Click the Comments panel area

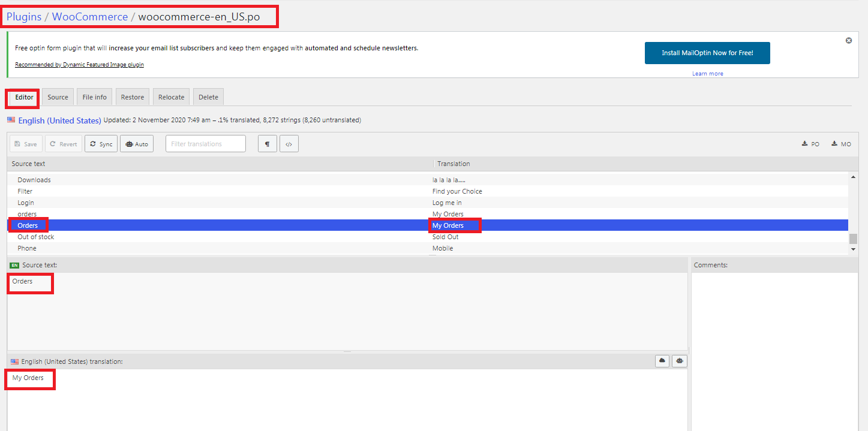click(x=774, y=352)
